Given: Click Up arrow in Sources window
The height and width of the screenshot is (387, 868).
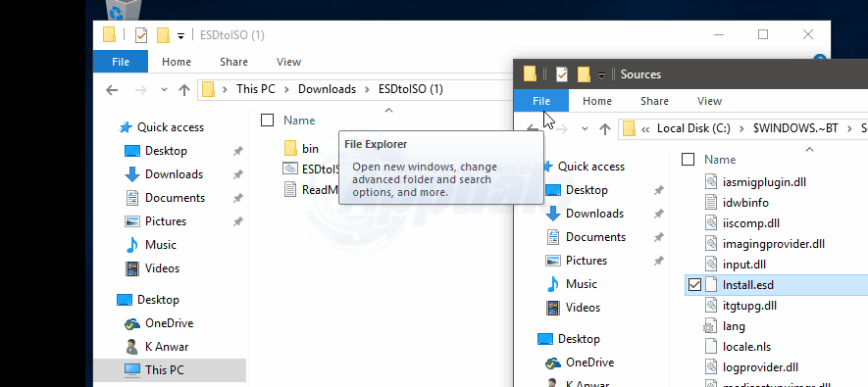Looking at the screenshot, I should [605, 129].
